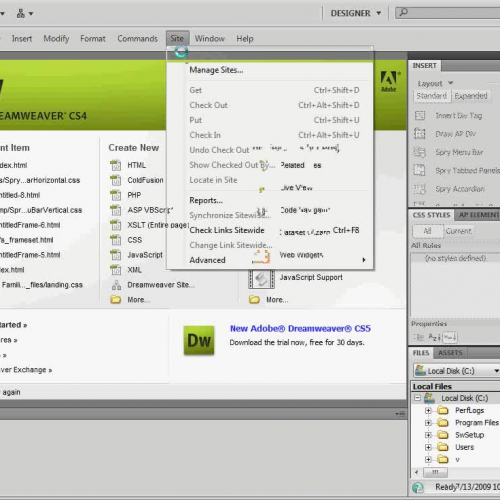Click the site management icon in top toolbar
Viewport: 500px width, 500px height.
[x=21, y=14]
